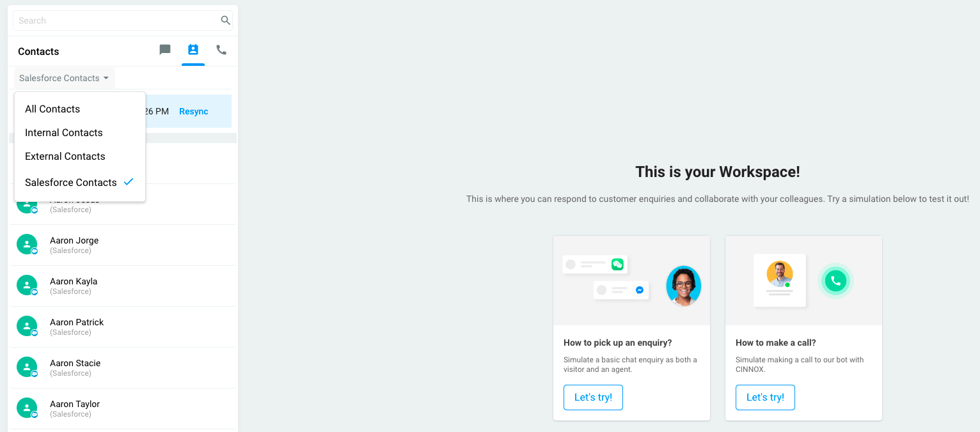Screen dimensions: 980x432
Task: Click Aaron Taylor's avatar icon
Action: [x=27, y=408]
